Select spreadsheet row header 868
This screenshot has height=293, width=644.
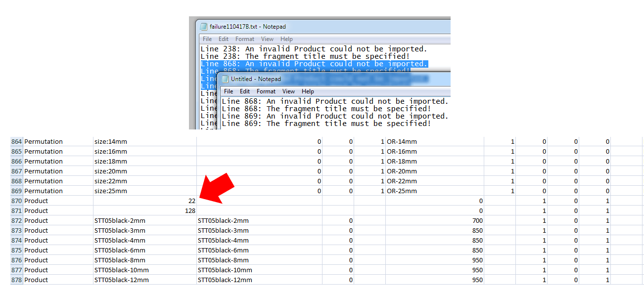(x=16, y=181)
